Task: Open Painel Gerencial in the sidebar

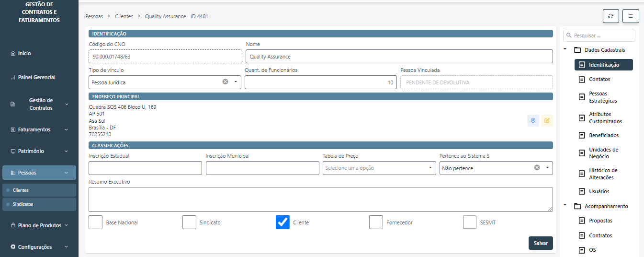Action: click(36, 77)
